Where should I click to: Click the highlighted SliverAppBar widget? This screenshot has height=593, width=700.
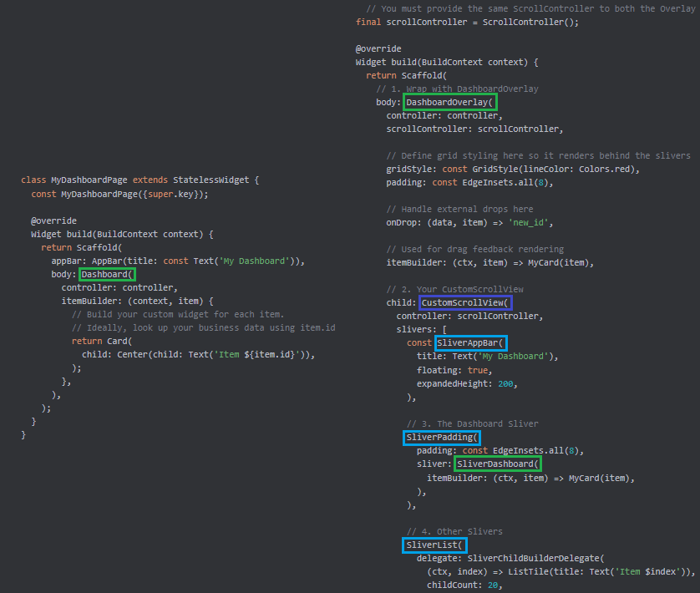471,342
